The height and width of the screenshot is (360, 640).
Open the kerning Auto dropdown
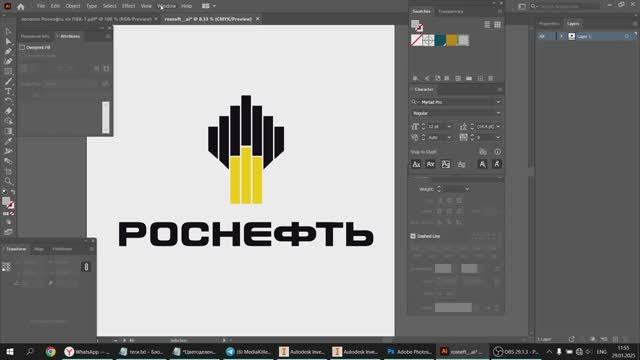449,138
